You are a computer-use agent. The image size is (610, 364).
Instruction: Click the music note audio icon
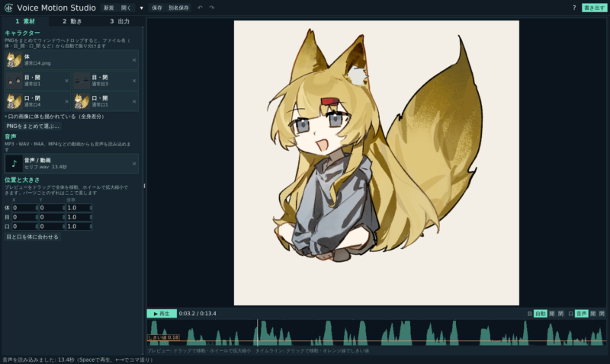pos(14,164)
